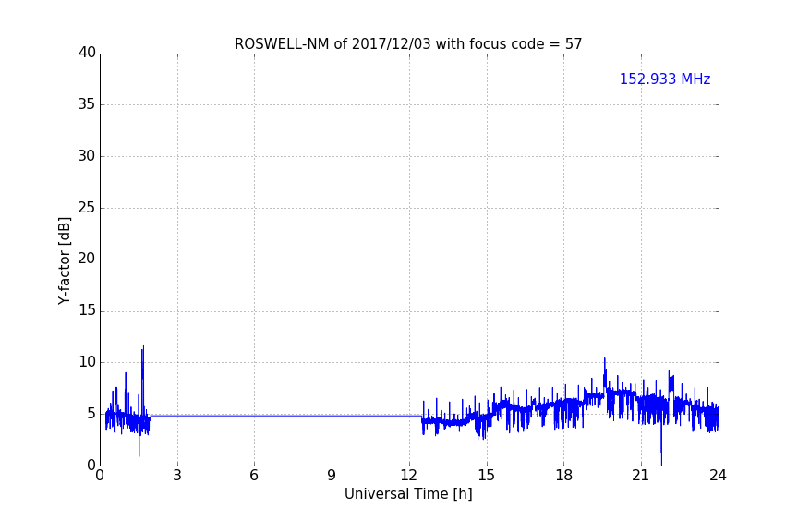Click x-axis tick label '3'

pyautogui.click(x=177, y=476)
